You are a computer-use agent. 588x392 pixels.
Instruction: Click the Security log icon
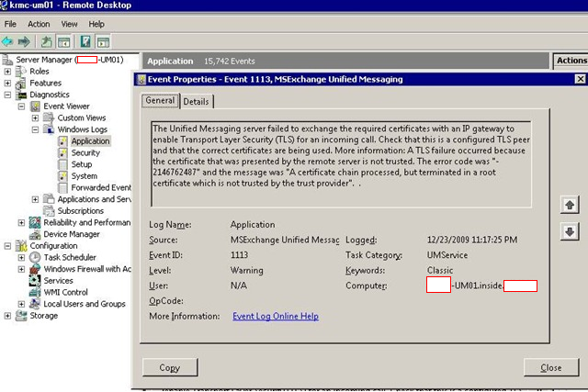(63, 153)
